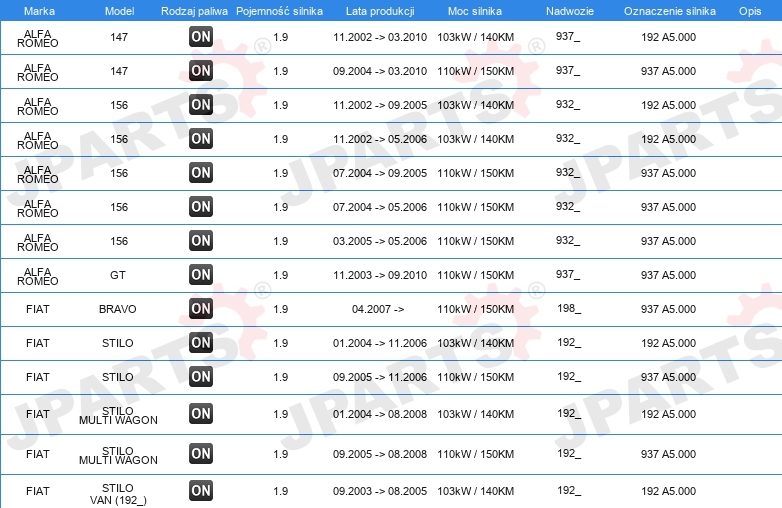
Task: Select the date cell 03.2005 -> 05.2006
Action: (x=380, y=241)
